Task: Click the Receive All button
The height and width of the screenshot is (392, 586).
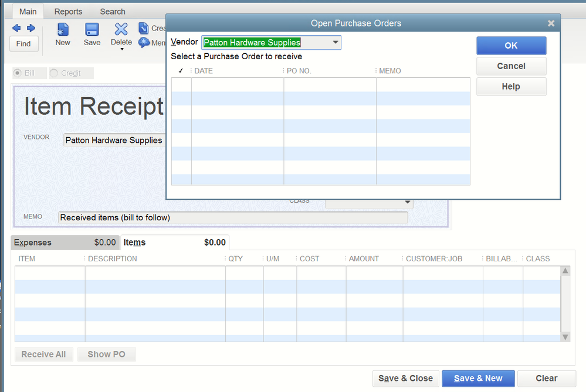Action: 43,354
